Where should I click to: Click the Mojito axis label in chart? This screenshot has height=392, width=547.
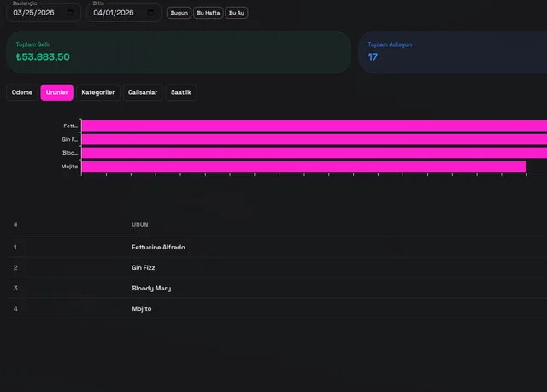(69, 167)
